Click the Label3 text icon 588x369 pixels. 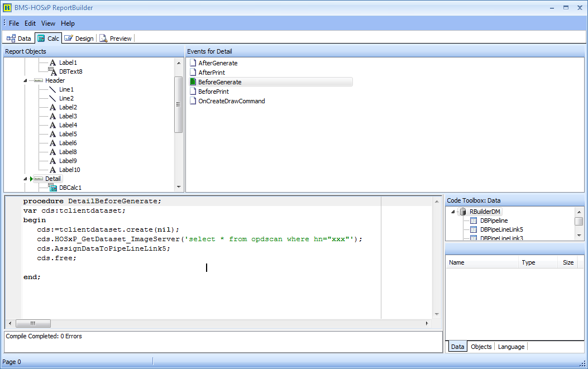tap(53, 116)
